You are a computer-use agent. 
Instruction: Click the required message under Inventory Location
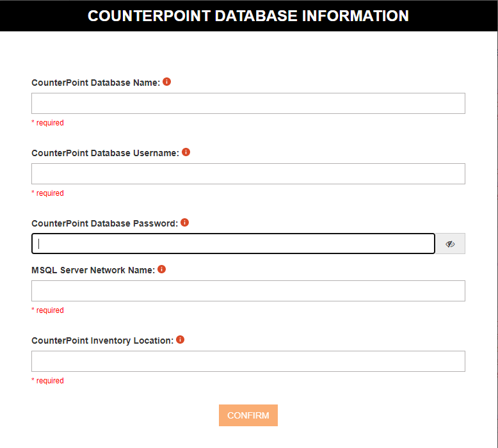(x=47, y=381)
